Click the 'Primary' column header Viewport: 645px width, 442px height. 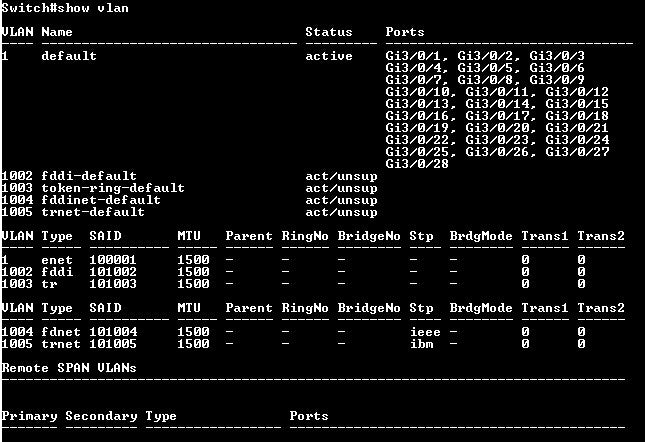(x=29, y=417)
